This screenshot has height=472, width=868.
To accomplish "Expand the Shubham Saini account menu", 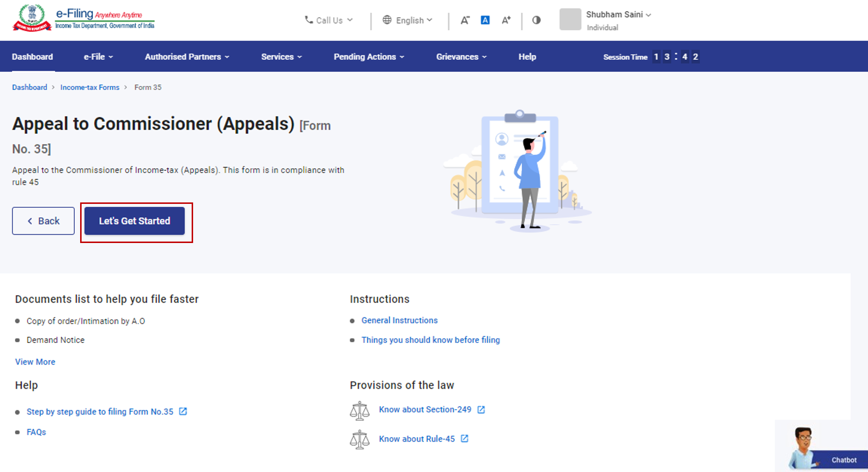I will (618, 15).
